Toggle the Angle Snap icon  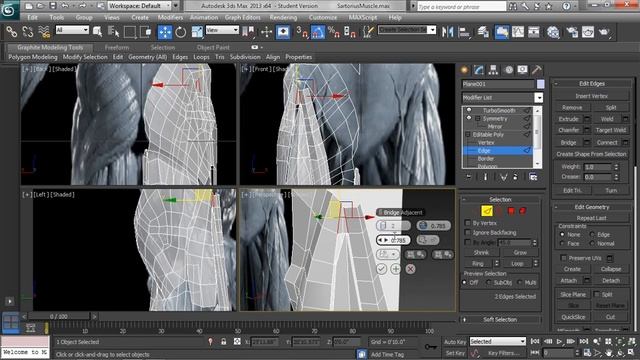tap(318, 32)
